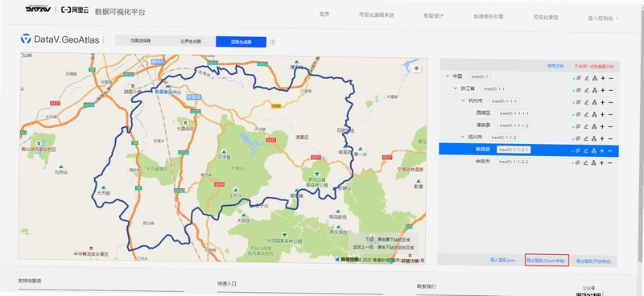Click the link icon in the 杭州市 row
This screenshot has height=296, width=644.
(x=578, y=102)
